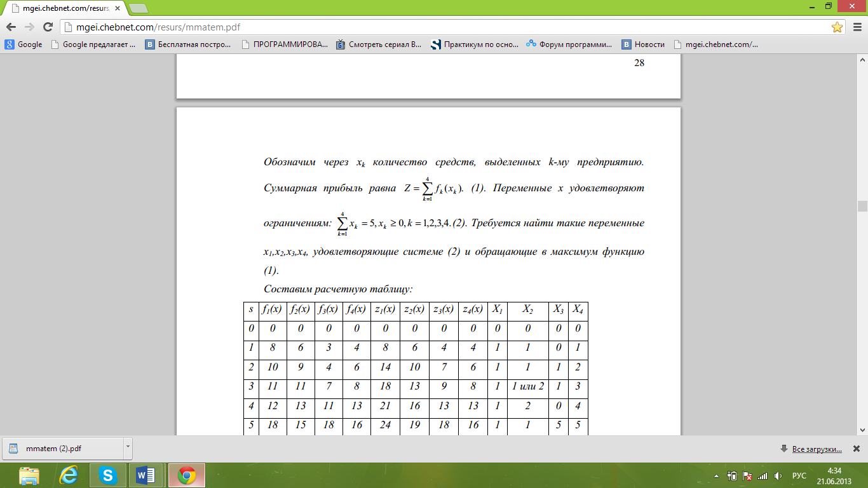Viewport: 868px width, 488px height.
Task: Click the Chrome taskbar icon
Action: pos(186,475)
